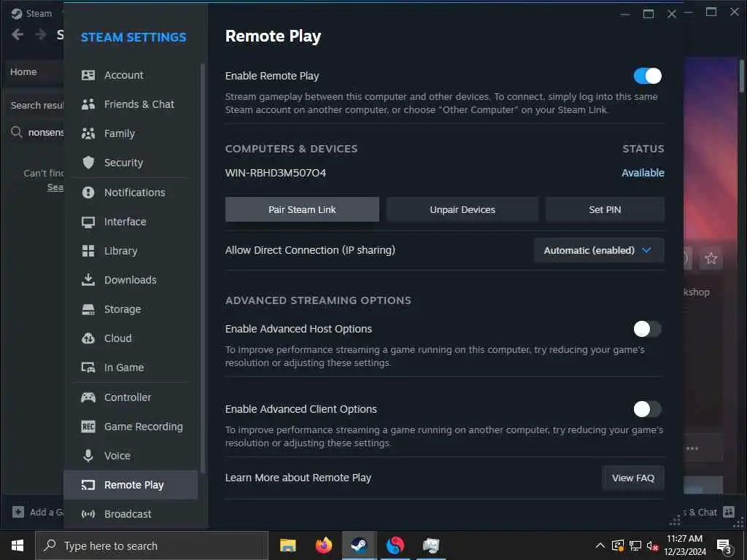Viewport: 747px width, 560px height.
Task: Open the Windows Start menu
Action: [18, 545]
